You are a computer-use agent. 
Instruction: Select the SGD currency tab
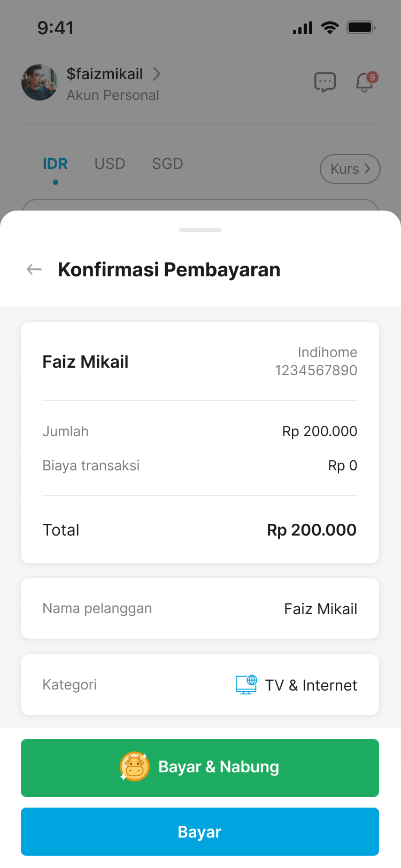tap(167, 164)
